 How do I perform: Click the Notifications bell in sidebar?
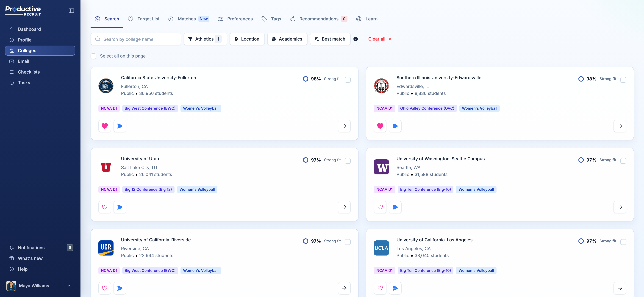pos(11,247)
